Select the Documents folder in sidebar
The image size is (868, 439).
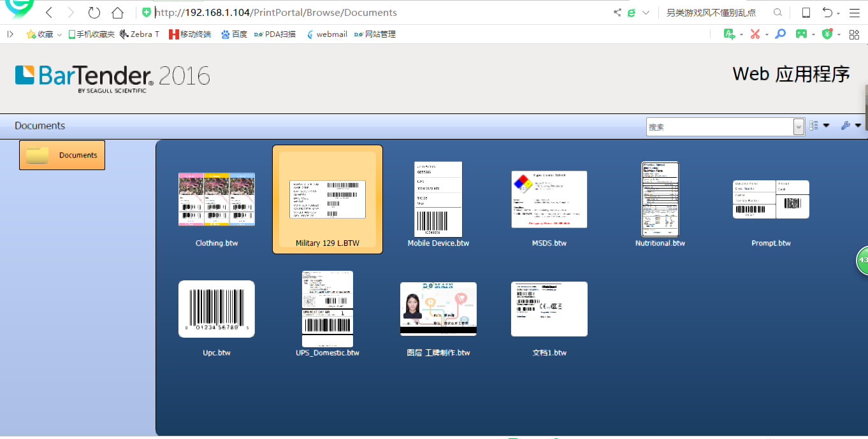coord(62,155)
